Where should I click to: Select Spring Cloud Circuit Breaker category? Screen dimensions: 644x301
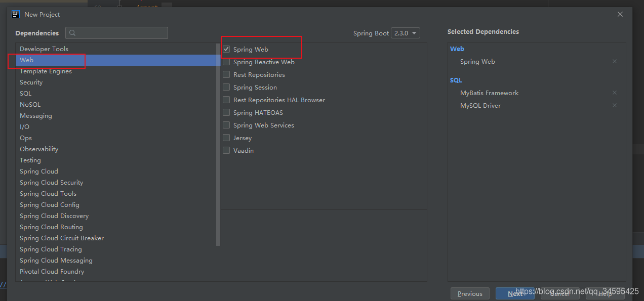click(x=115, y=238)
